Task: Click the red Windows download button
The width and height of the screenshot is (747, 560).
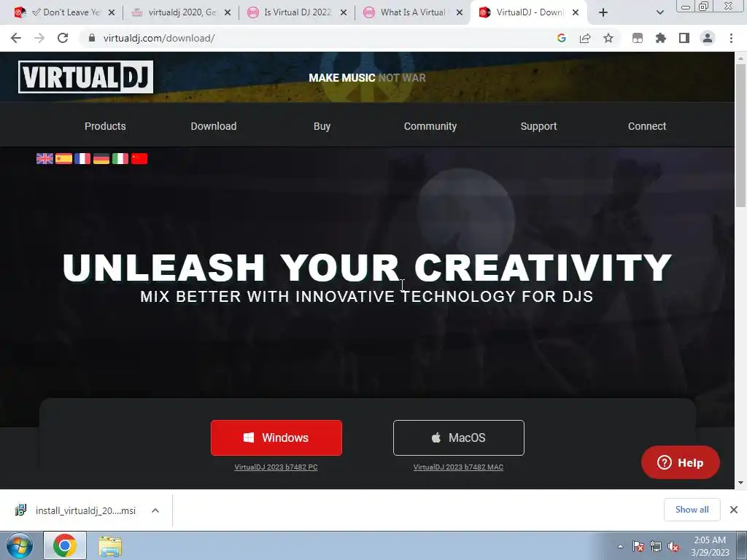Action: click(x=276, y=437)
